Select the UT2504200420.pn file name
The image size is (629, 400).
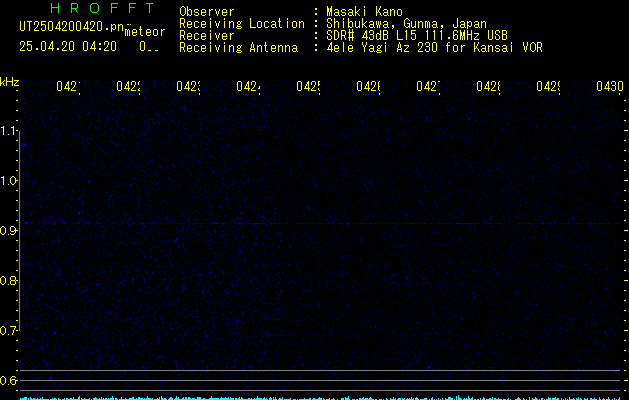point(71,27)
